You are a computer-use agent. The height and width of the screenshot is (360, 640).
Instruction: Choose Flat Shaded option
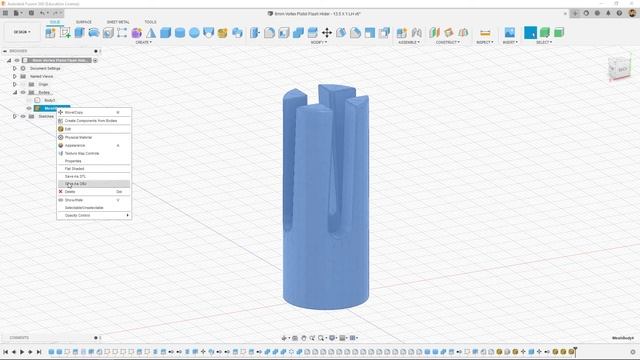[x=94, y=169]
